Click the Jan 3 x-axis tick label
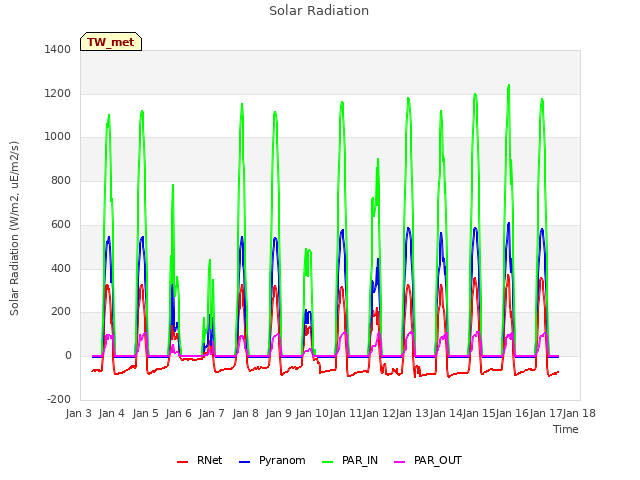The image size is (640, 480). (x=79, y=413)
